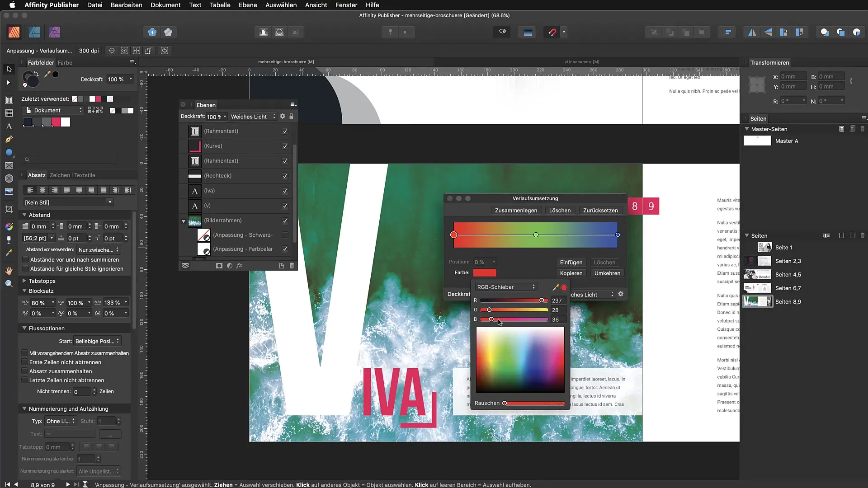Click the red Farbe swatch
This screenshot has width=868, height=488.
[x=485, y=273]
